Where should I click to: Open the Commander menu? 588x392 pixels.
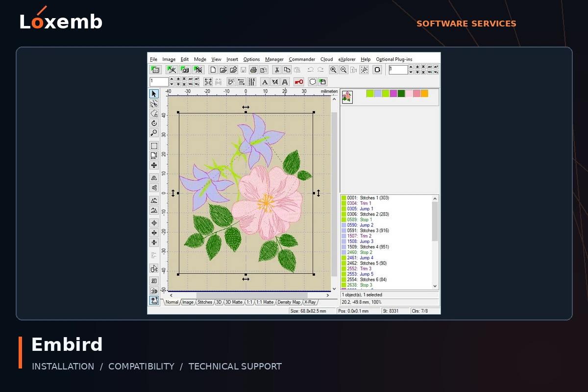302,59
